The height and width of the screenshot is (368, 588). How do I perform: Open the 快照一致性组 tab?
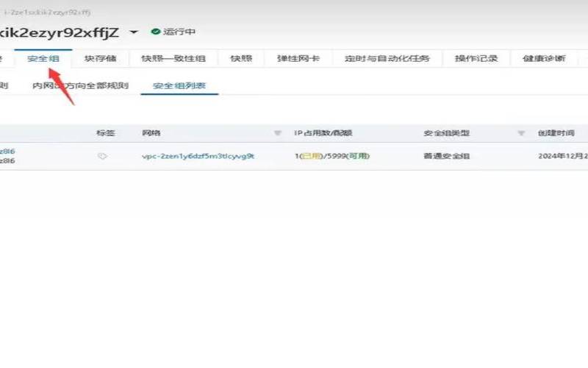click(x=173, y=59)
